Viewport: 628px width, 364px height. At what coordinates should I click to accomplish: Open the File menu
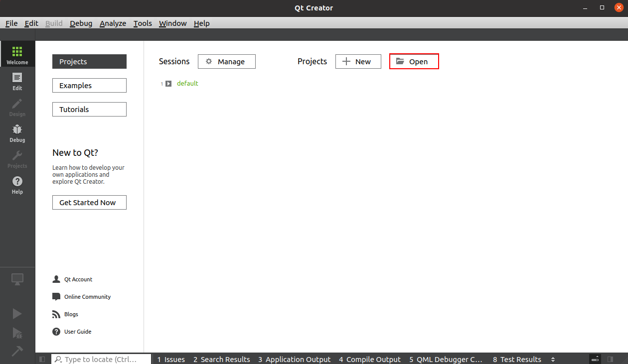11,23
